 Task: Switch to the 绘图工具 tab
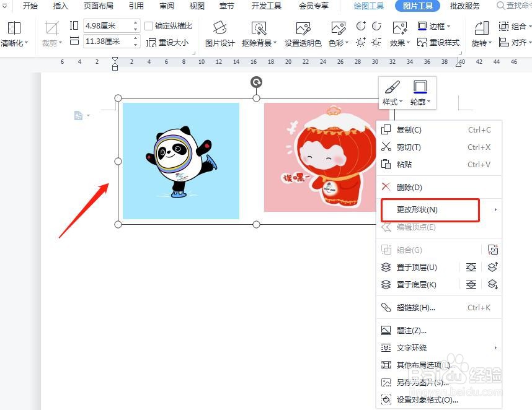click(368, 6)
